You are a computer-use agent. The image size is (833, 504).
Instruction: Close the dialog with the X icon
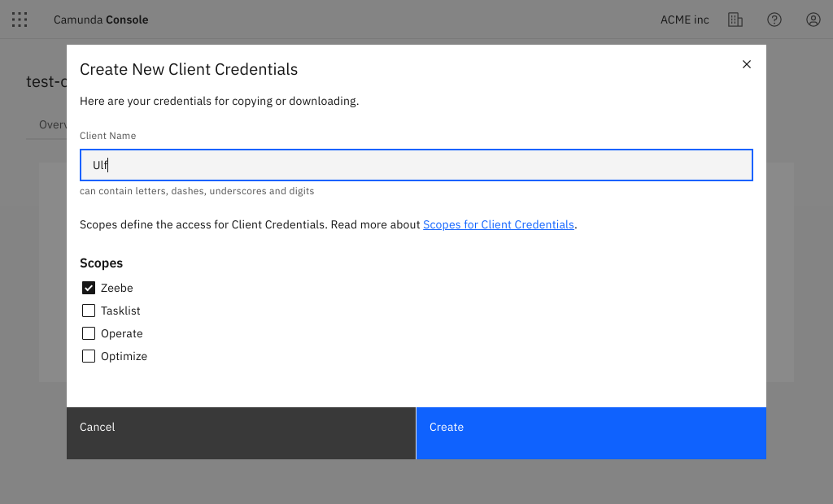(x=747, y=64)
